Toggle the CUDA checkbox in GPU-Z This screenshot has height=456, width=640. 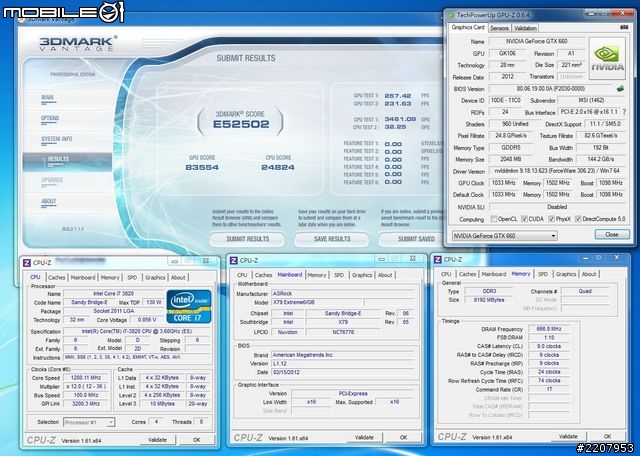[524, 219]
